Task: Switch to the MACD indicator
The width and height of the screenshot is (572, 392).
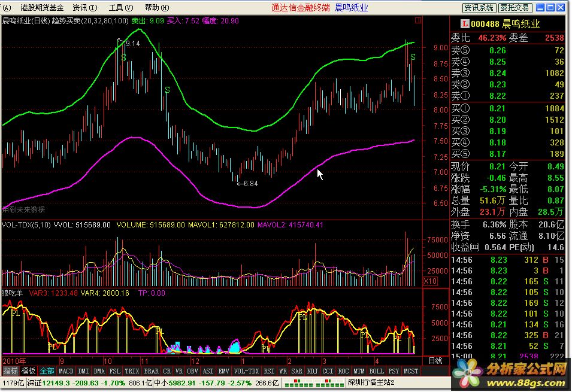Action: (66, 371)
